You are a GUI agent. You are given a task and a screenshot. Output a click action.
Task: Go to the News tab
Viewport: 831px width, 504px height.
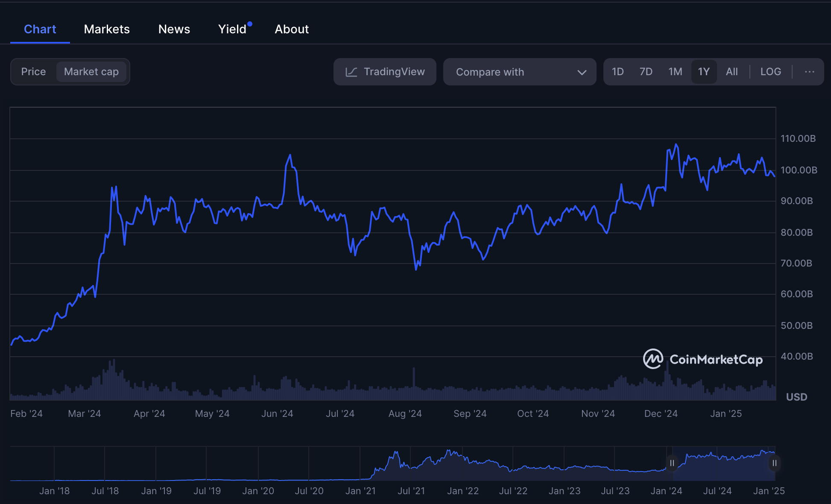(x=174, y=29)
